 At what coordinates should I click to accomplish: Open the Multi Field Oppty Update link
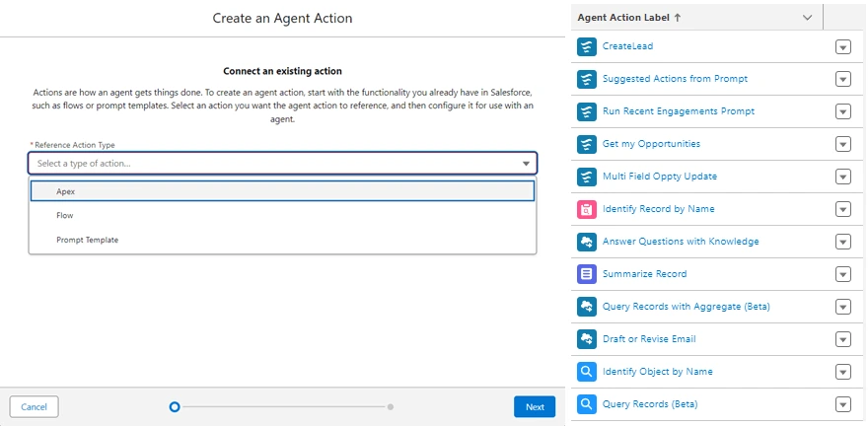click(659, 177)
